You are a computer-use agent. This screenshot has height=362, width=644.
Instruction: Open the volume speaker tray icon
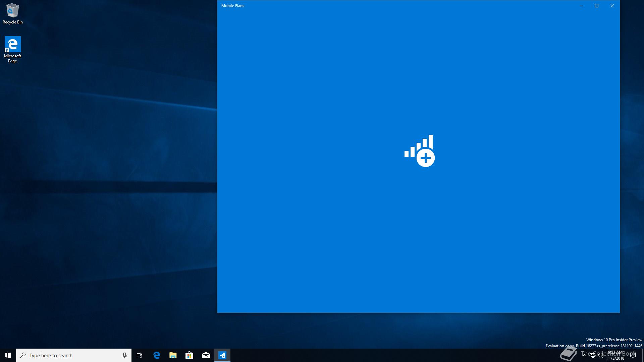coord(600,355)
